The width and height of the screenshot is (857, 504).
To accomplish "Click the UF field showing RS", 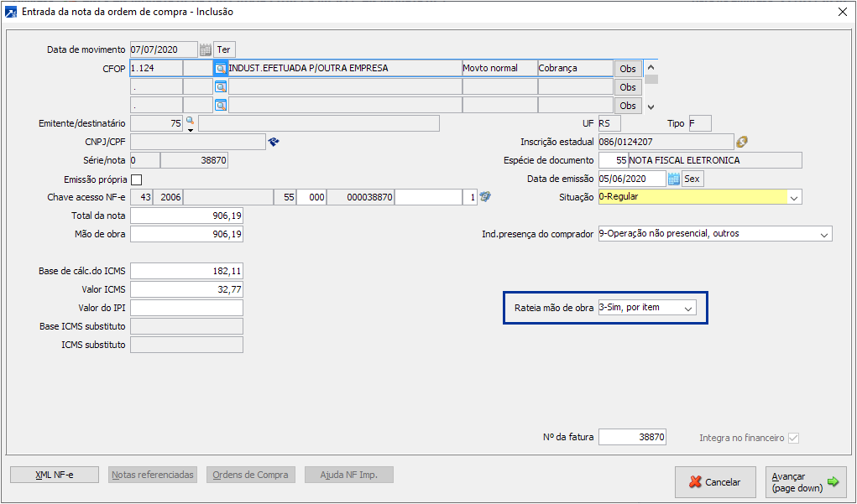I will pyautogui.click(x=609, y=123).
